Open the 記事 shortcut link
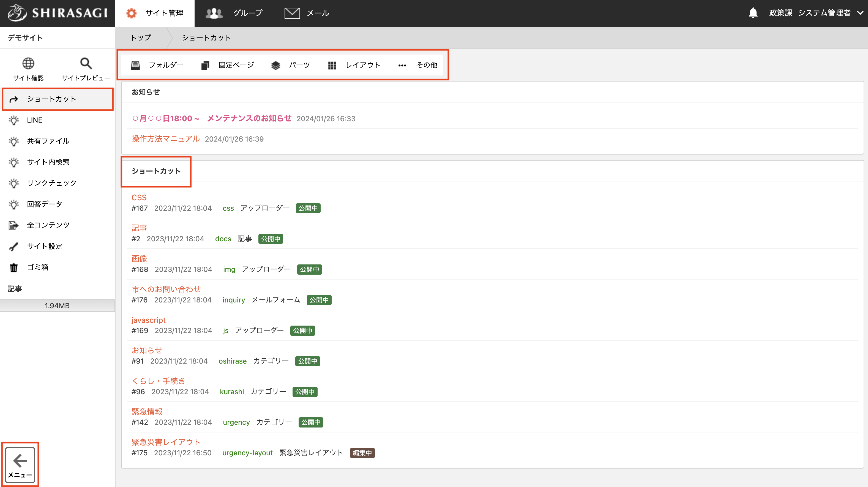 pos(139,228)
